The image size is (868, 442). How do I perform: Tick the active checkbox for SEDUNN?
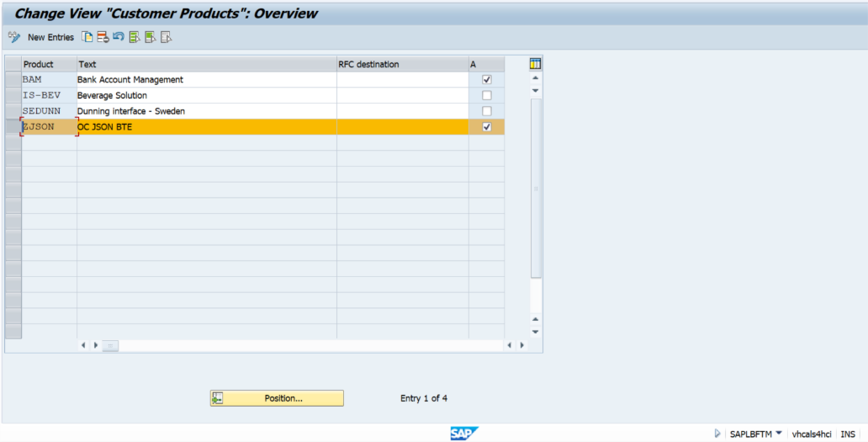point(486,111)
